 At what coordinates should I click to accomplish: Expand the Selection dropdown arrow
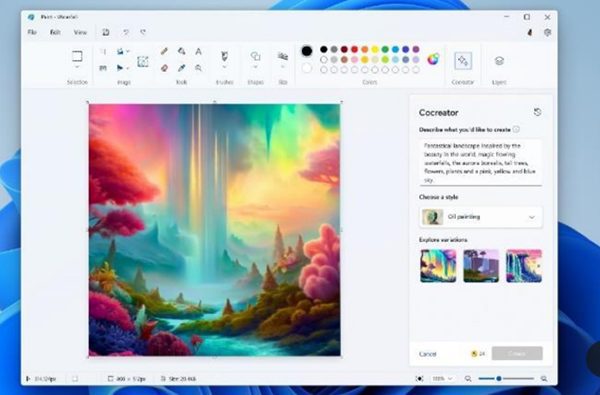coord(77,67)
